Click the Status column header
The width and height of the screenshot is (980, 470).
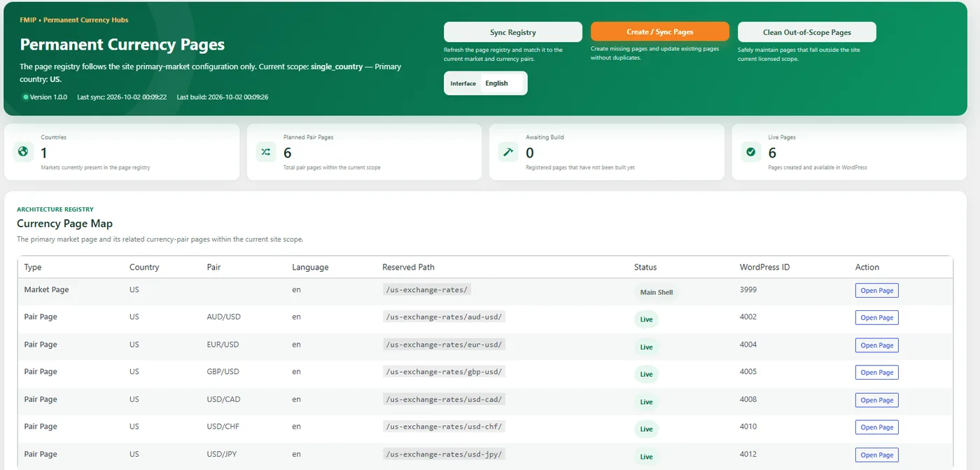pyautogui.click(x=645, y=267)
